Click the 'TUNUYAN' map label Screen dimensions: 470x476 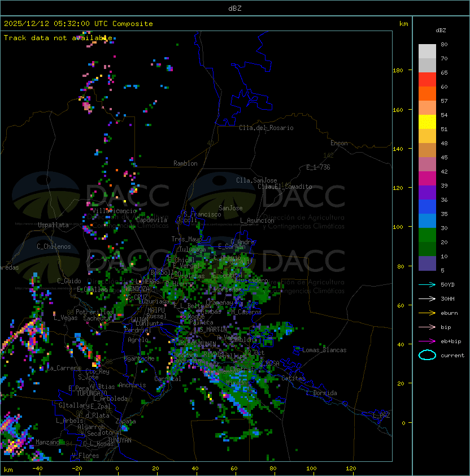(120, 440)
